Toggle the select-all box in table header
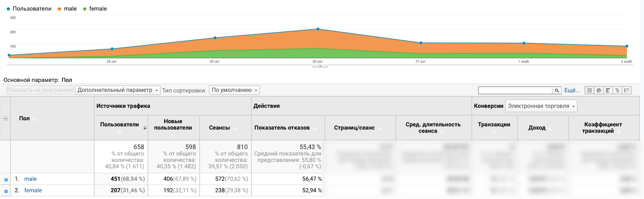The height and width of the screenshot is (199, 644). pyautogui.click(x=6, y=118)
